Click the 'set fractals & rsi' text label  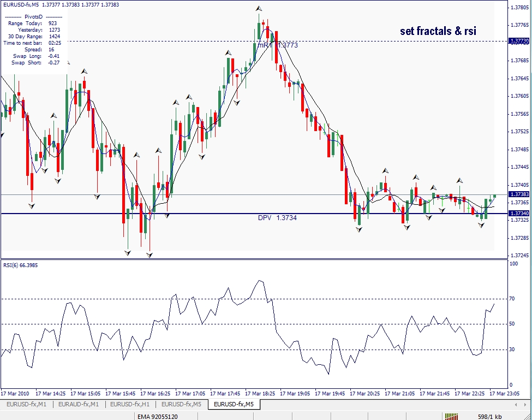click(438, 31)
